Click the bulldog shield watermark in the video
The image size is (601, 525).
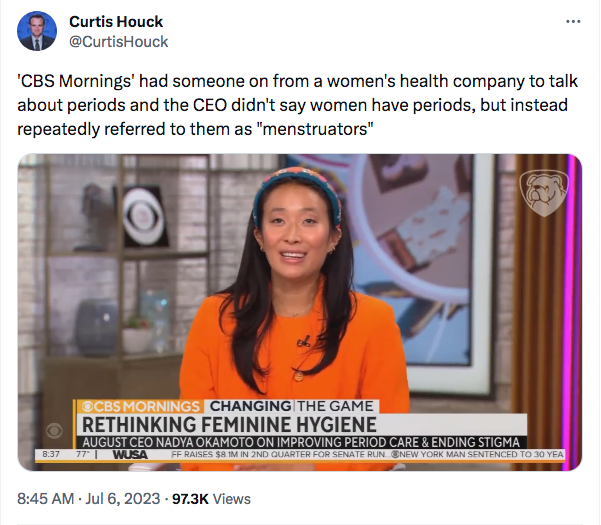[x=544, y=193]
